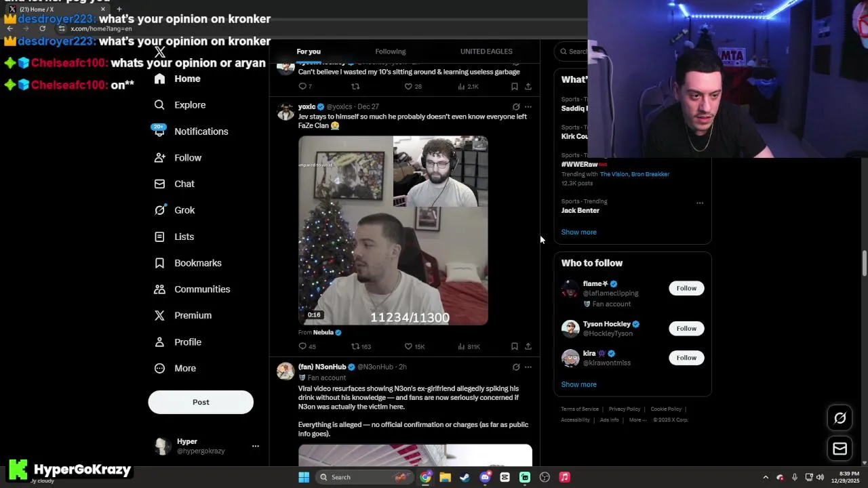Open the Terms of Service link
The height and width of the screenshot is (488, 868).
(x=580, y=409)
